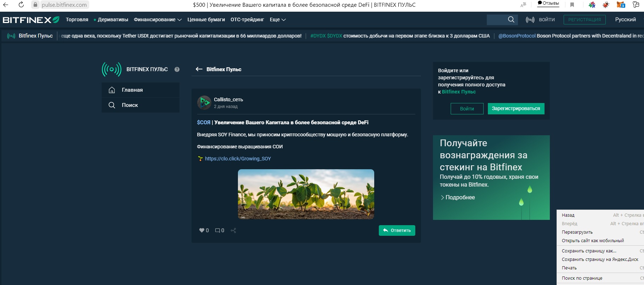Open the Русский language selector
Viewport: 644px width, 285px height.
coord(625,19)
